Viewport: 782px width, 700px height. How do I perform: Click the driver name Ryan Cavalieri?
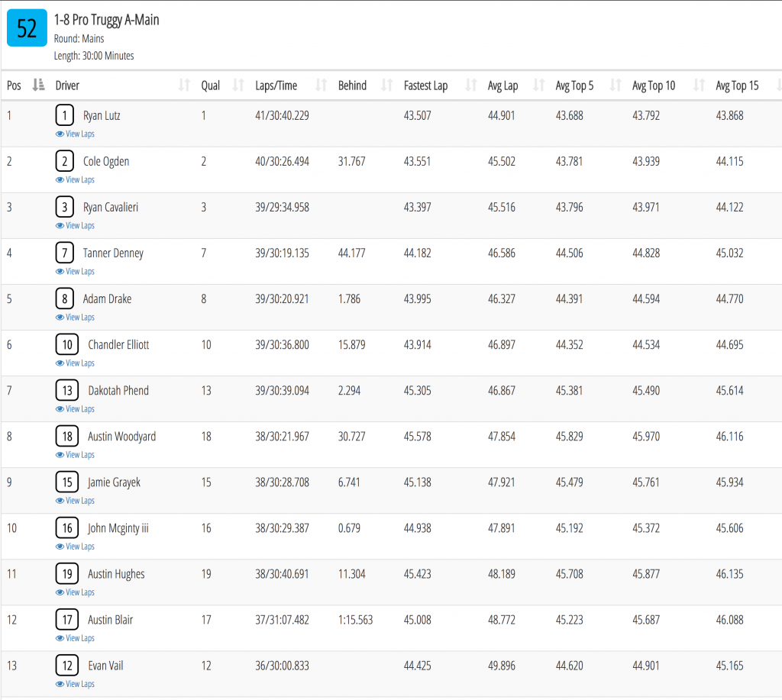pos(111,208)
